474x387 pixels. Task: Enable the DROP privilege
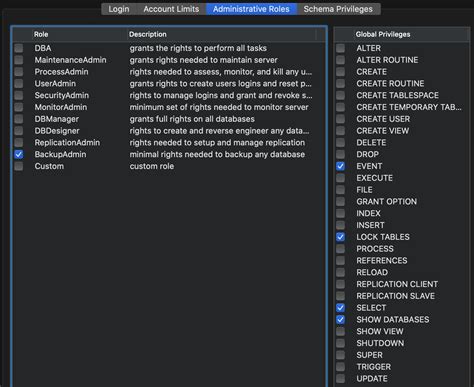340,154
